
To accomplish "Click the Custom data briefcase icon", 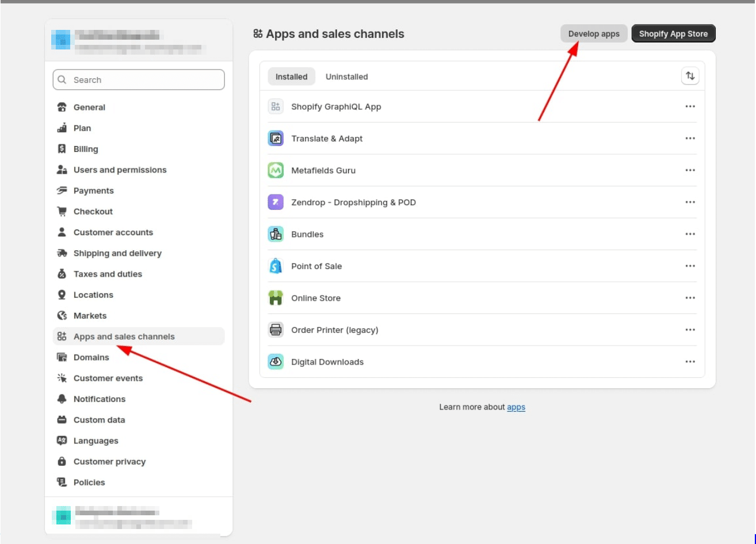I will point(62,420).
